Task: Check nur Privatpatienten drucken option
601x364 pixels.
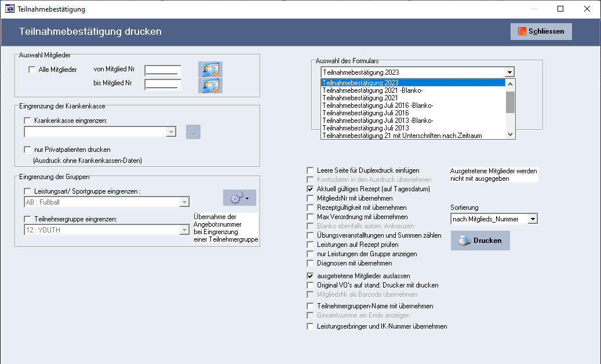Action: click(x=27, y=150)
